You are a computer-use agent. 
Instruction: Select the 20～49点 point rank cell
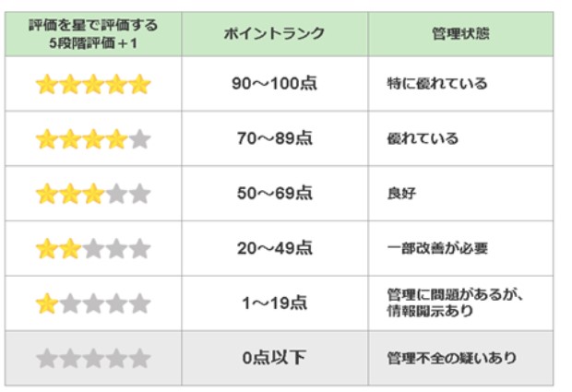(274, 248)
